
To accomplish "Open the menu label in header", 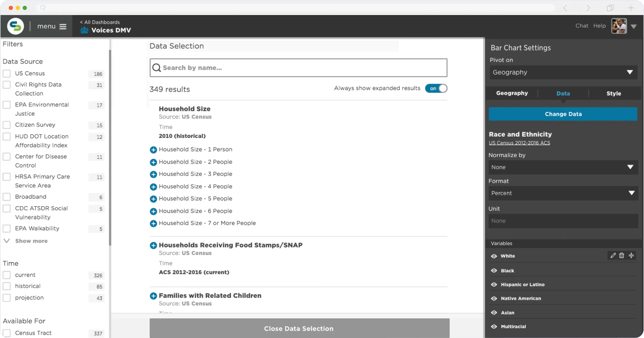I will click(46, 26).
